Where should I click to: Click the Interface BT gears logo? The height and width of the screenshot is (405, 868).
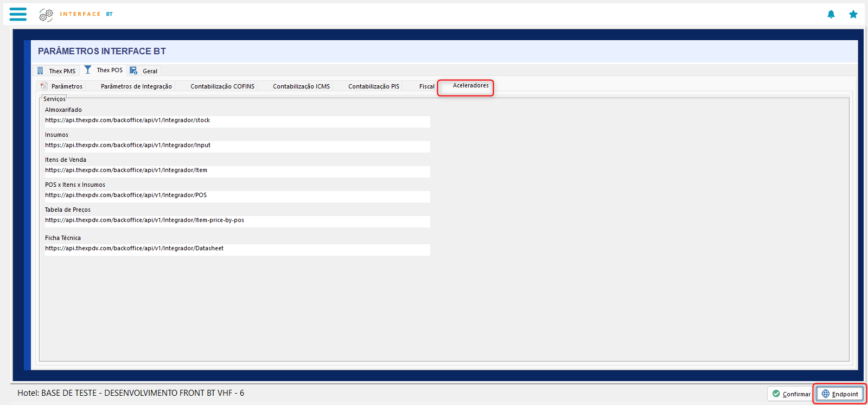pyautogui.click(x=46, y=15)
